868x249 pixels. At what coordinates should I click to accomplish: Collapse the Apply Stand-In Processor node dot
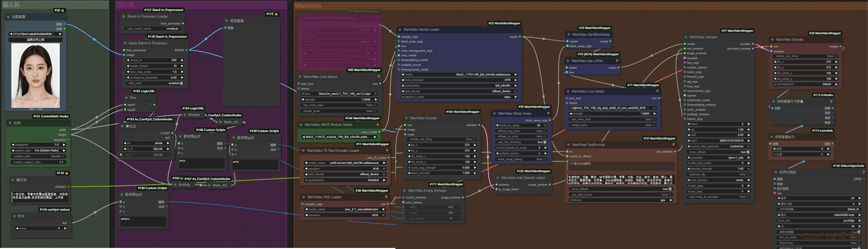[125, 43]
